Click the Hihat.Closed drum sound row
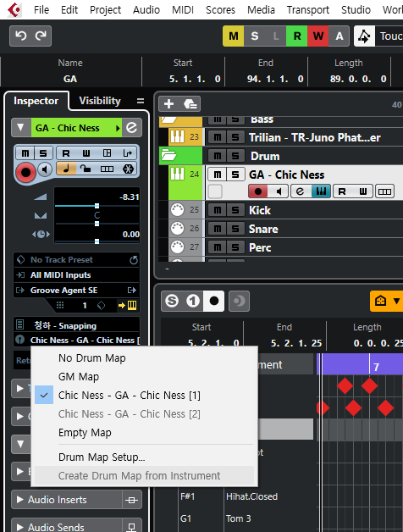 tap(251, 496)
